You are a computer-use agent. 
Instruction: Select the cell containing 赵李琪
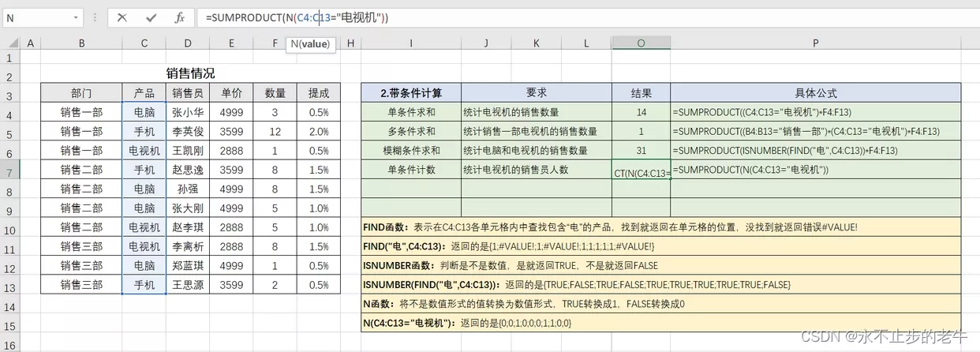pos(188,227)
